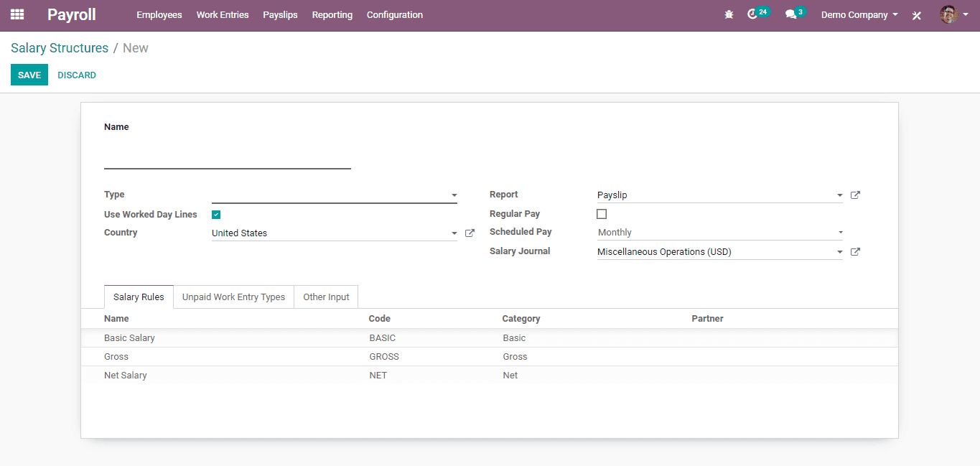The height and width of the screenshot is (466, 980).
Task: Go back to Salary Structures breadcrumb
Action: (60, 48)
